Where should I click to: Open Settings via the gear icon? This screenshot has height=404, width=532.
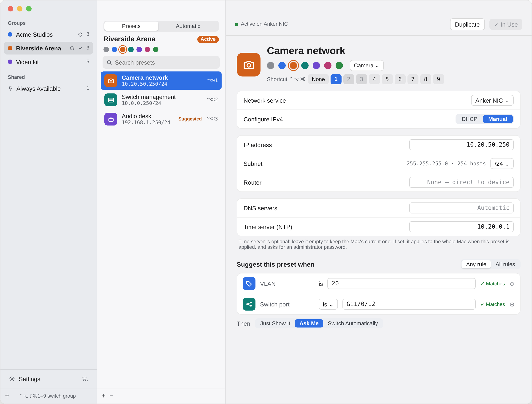(12, 379)
